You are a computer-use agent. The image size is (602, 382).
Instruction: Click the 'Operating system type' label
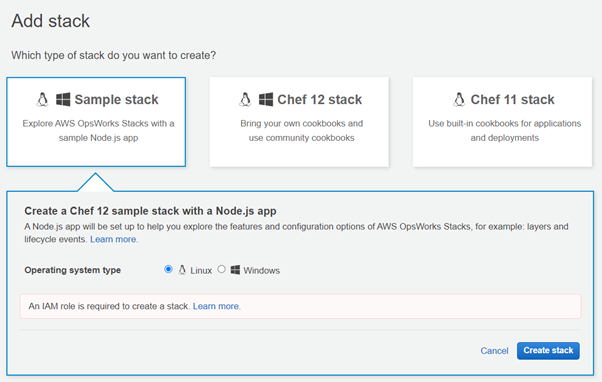73,270
